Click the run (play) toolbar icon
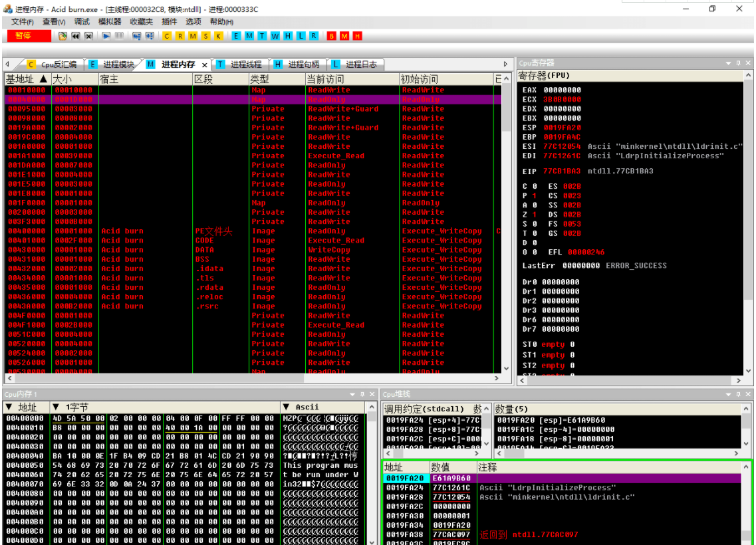This screenshot has height=545, width=756. point(106,36)
